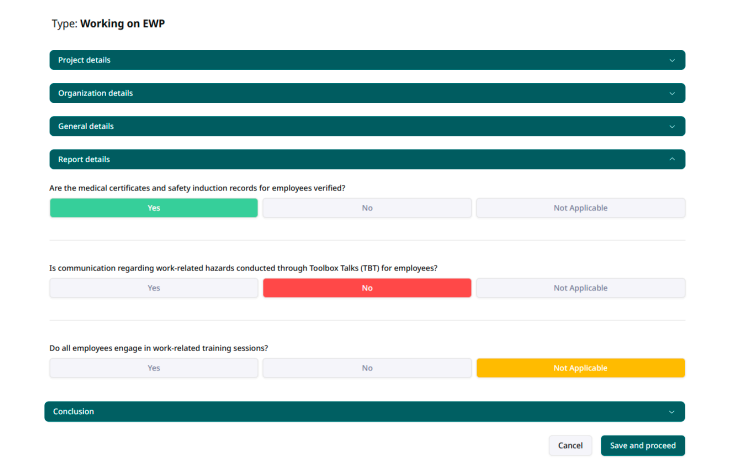Screen dimensions: 749x468
Task: Click chevron icon on Conclusion bar
Action: [x=672, y=411]
